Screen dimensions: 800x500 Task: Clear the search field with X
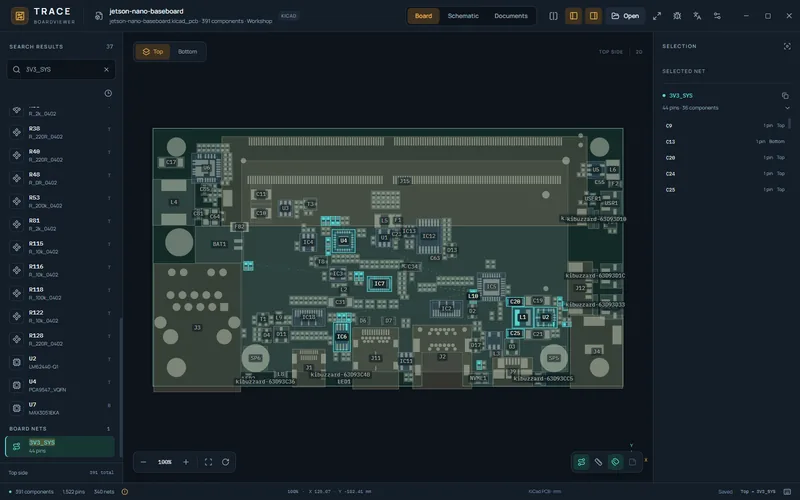coord(106,69)
